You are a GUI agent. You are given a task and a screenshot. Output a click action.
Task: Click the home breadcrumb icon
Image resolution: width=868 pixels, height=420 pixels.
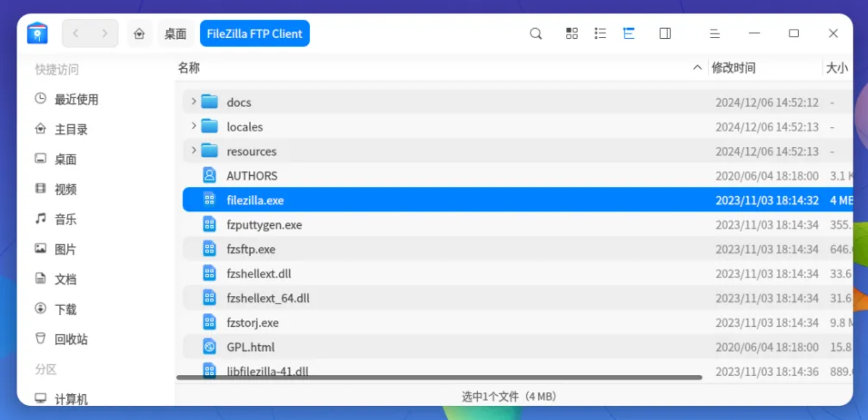click(140, 34)
